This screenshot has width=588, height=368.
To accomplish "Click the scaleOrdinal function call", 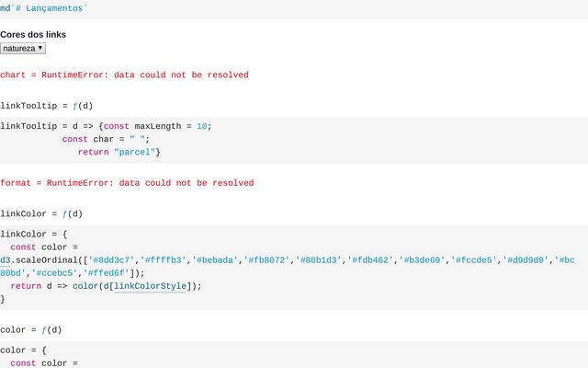I will pos(46,259).
